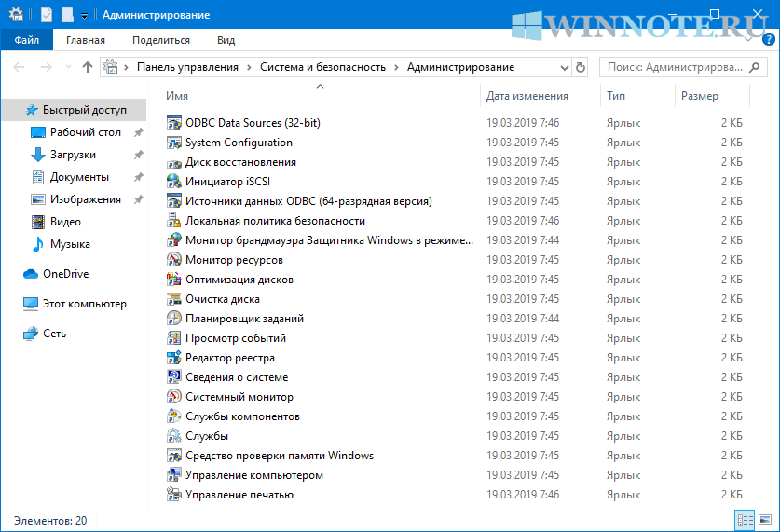This screenshot has width=780, height=532.
Task: Open the recent locations dropdown arrow
Action: pos(68,67)
